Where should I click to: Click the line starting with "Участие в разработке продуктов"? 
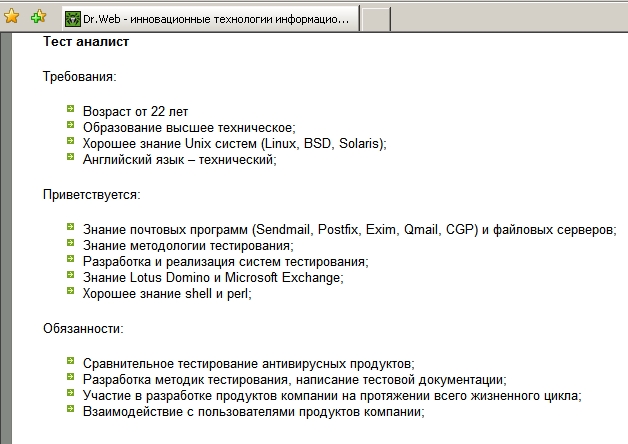coord(332,396)
